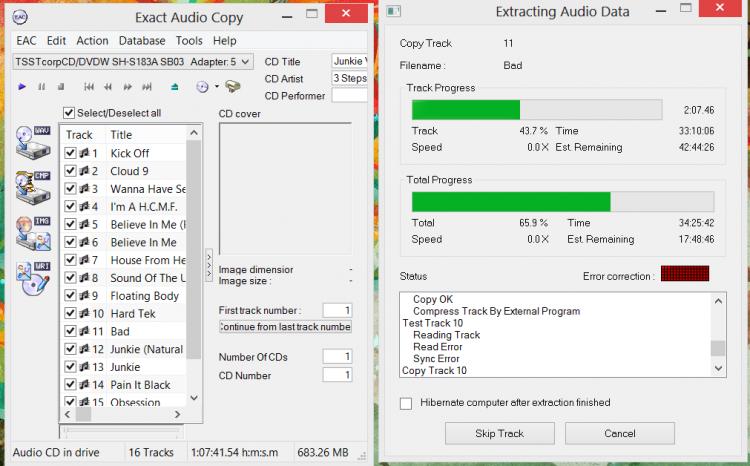Click the CD drive options icon
Image resolution: width=750 pixels, height=466 pixels.
coord(233,87)
